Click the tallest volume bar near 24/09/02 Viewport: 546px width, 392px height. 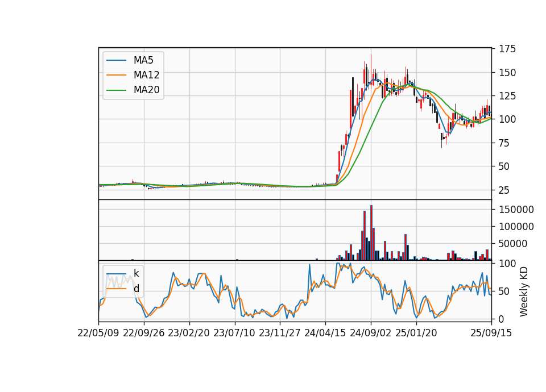click(371, 233)
